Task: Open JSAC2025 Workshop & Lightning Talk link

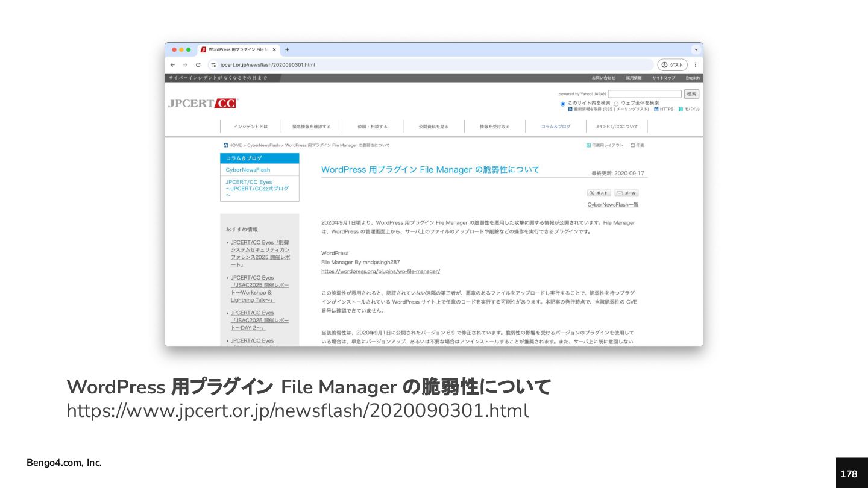Action: (x=260, y=289)
